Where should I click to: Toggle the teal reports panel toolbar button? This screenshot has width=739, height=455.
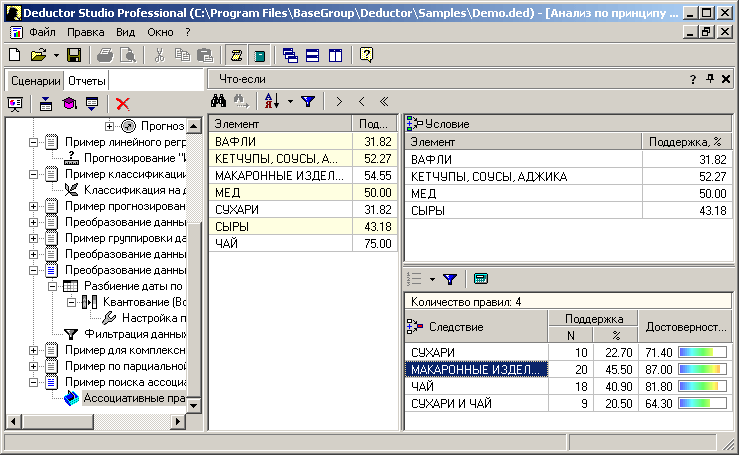(x=259, y=55)
